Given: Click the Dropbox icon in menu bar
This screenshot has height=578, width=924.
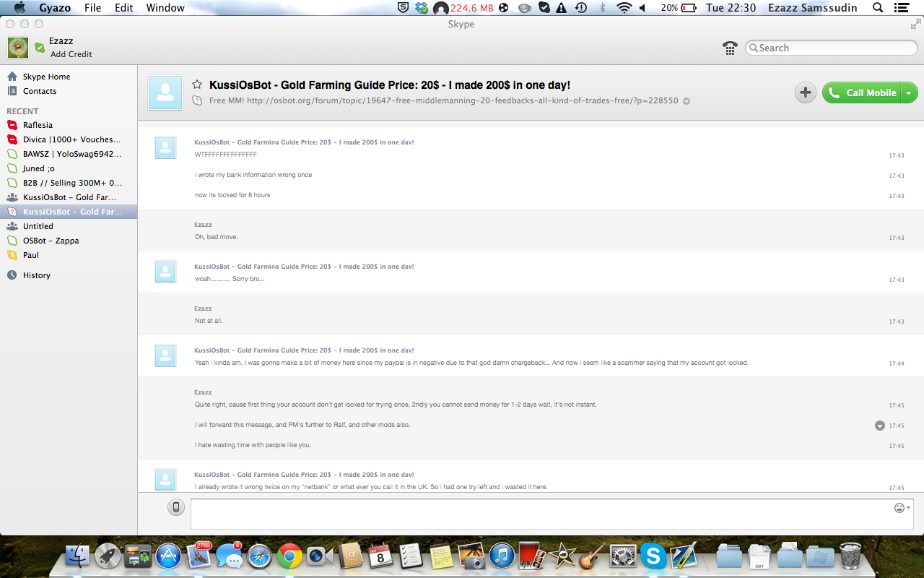Looking at the screenshot, I should [421, 8].
